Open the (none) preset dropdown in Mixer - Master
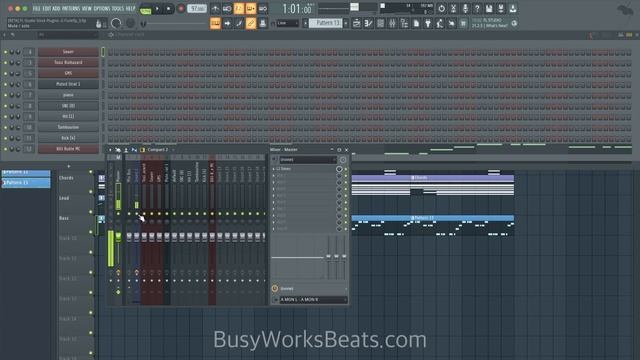The height and width of the screenshot is (360, 640). (308, 160)
